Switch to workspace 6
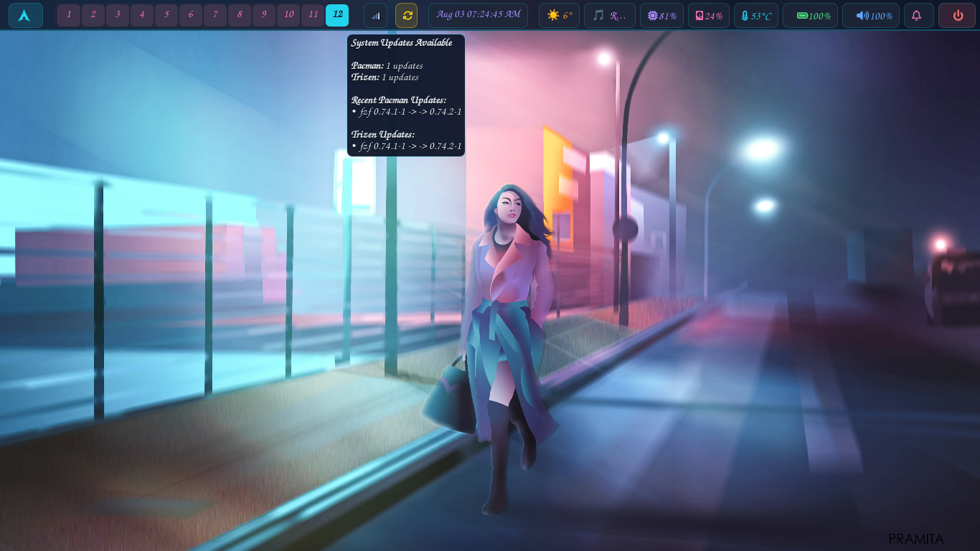The image size is (980, 551). (x=191, y=15)
